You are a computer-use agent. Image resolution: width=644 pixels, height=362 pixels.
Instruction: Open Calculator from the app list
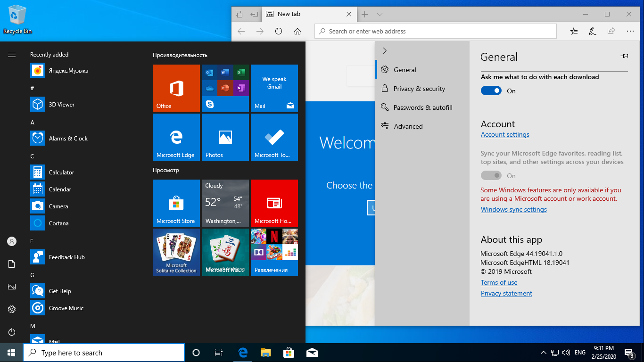[x=61, y=173]
